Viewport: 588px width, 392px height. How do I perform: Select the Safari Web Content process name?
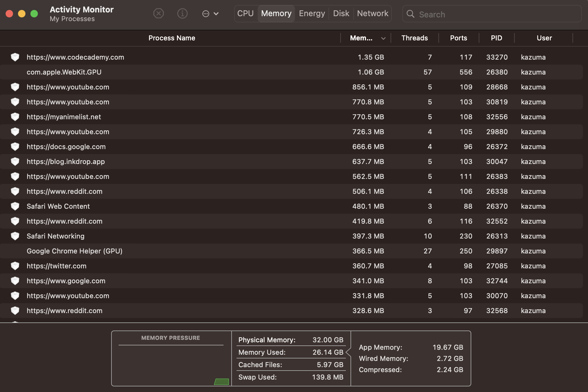(x=58, y=206)
